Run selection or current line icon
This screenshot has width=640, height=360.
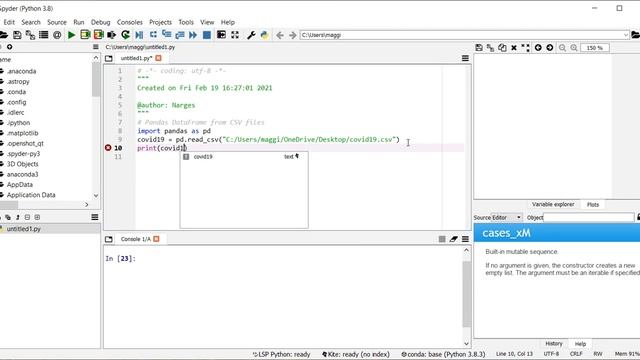(111, 35)
